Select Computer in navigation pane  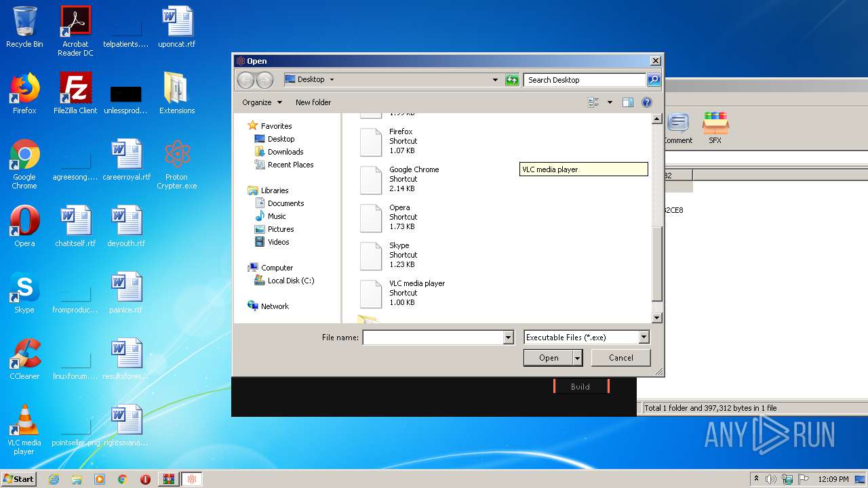[x=271, y=268]
